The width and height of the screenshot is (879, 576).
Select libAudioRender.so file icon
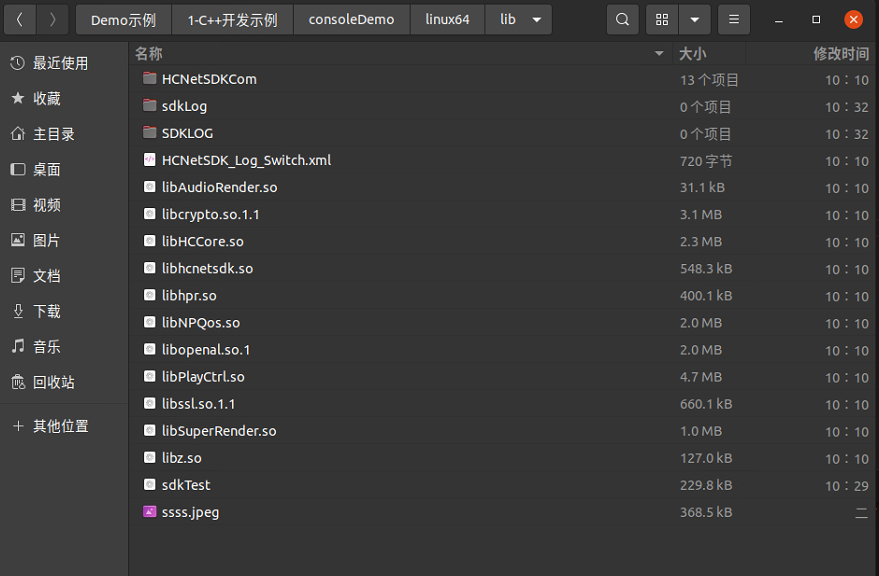click(150, 187)
